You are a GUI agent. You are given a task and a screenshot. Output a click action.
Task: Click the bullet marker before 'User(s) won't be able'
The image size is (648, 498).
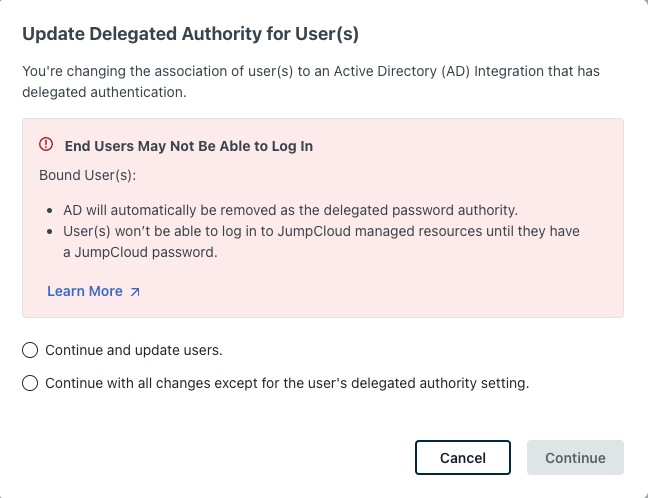[x=51, y=232]
